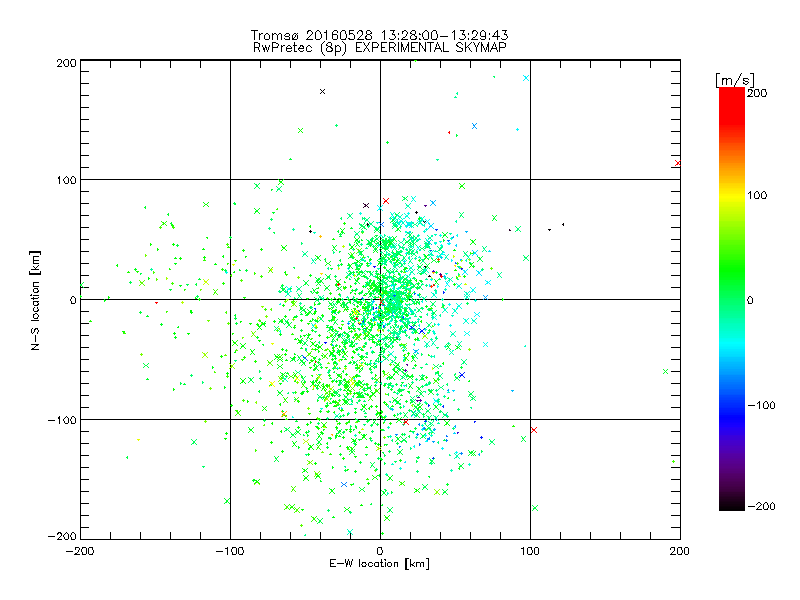Click the y-axis tick label '-100'
Image resolution: width=800 pixels, height=600 pixels.
(62, 420)
